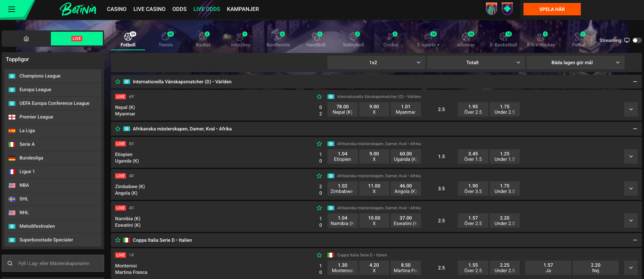Open the LIVE CASINO menu

point(149,9)
